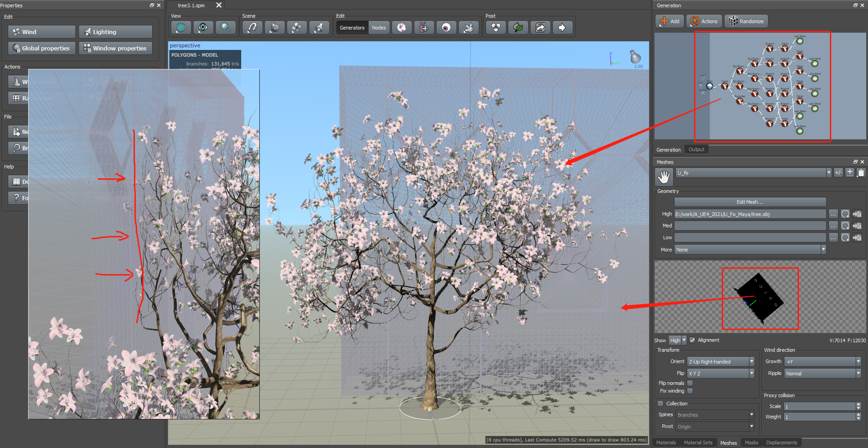The image size is (868, 448).
Task: Open the Growth +Y wind direction dropdown
Action: (823, 361)
